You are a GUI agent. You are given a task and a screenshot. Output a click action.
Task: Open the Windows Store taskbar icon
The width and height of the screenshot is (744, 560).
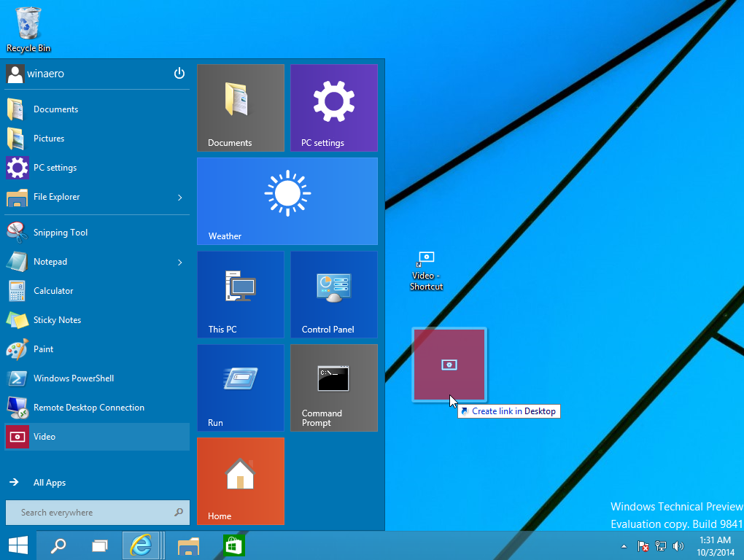[233, 545]
